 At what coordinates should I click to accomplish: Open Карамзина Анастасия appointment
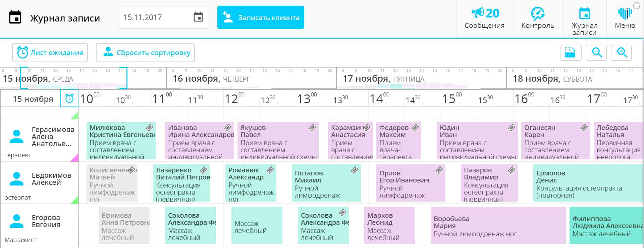[x=351, y=141]
